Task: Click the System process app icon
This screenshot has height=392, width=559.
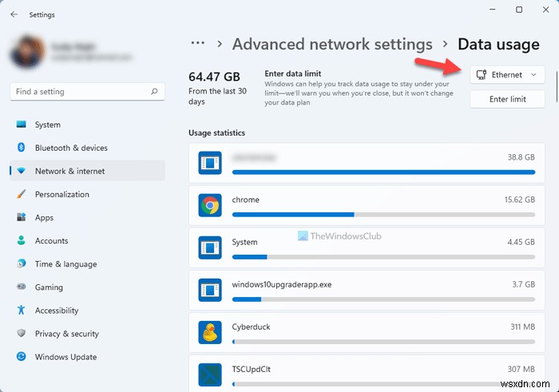Action: (210, 247)
